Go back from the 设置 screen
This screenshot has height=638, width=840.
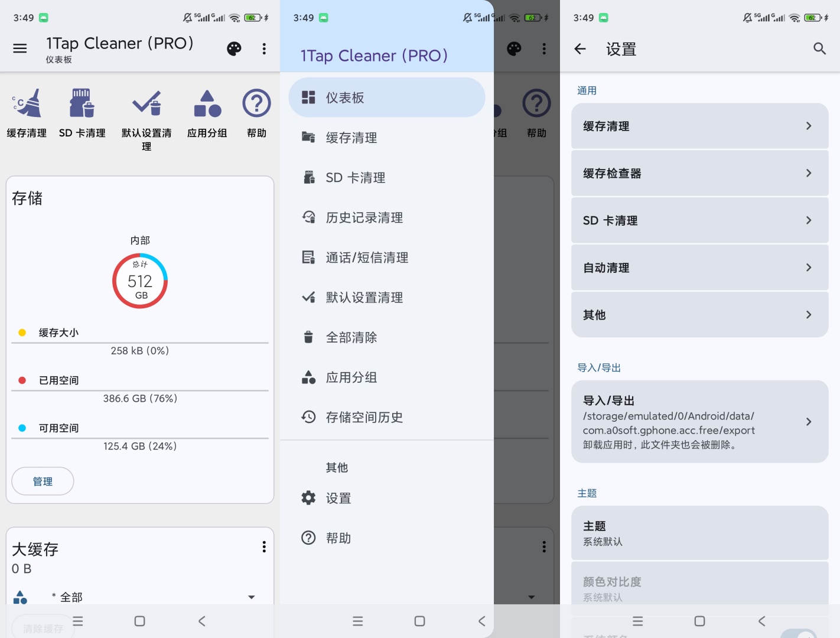[580, 48]
